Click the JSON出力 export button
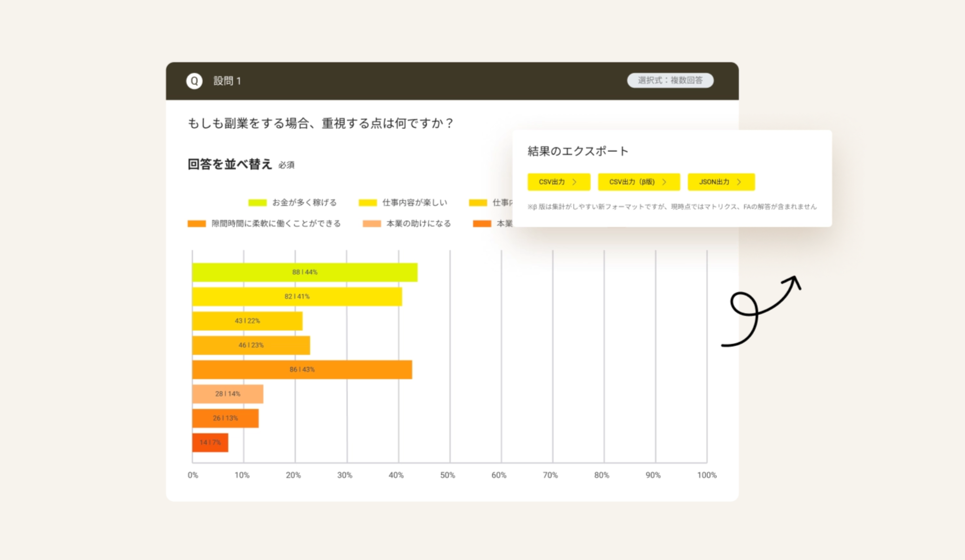 pos(721,182)
